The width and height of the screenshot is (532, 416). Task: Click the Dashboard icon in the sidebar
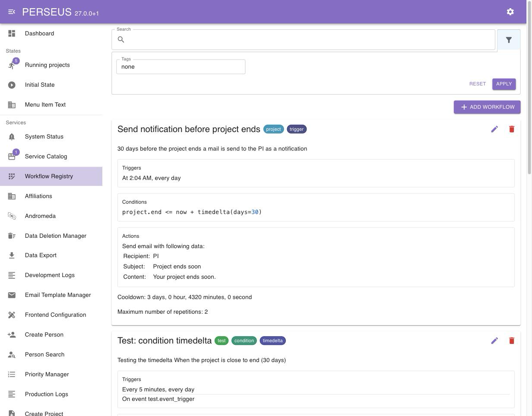pos(12,33)
